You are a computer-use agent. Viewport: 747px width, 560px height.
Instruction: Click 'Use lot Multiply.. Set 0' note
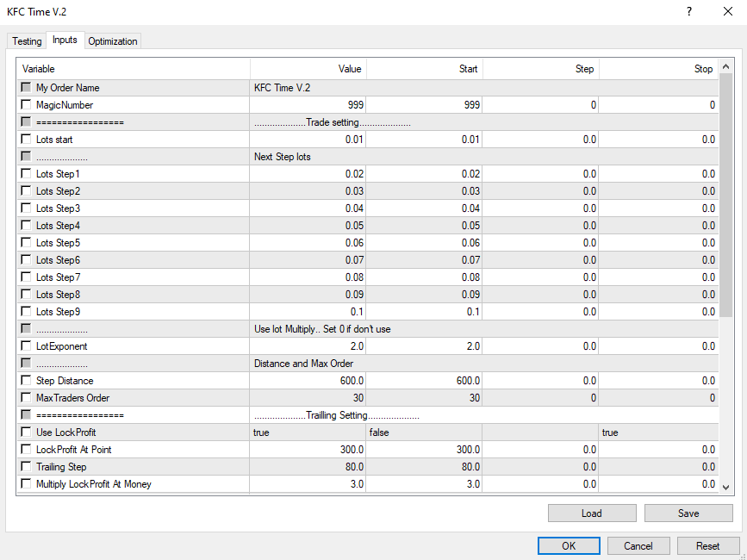tap(322, 329)
